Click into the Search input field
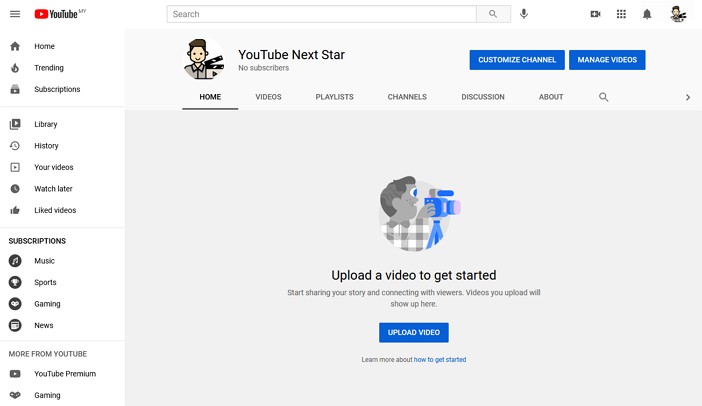Image resolution: width=702 pixels, height=406 pixels. (321, 14)
